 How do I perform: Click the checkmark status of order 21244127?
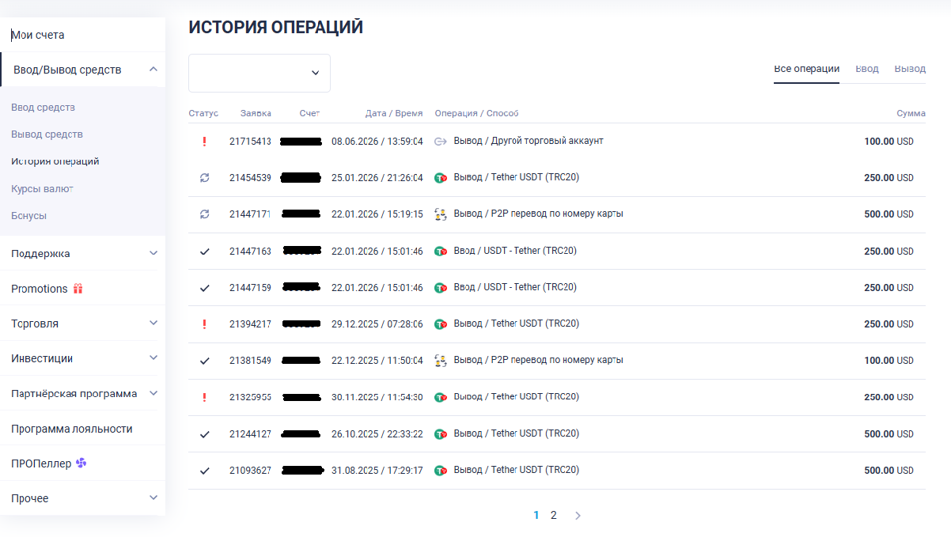pos(204,434)
